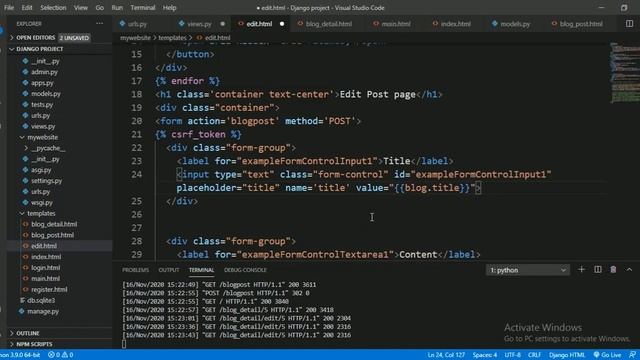The image size is (640, 360).
Task: Click the errors and warnings status indicator
Action: 60,355
